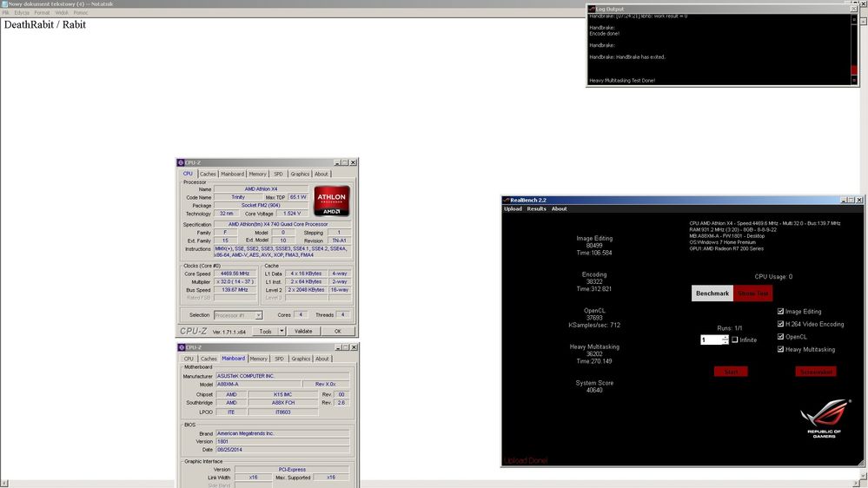Close the upper CPU-Z window
The height and width of the screenshot is (488, 868).
(353, 162)
